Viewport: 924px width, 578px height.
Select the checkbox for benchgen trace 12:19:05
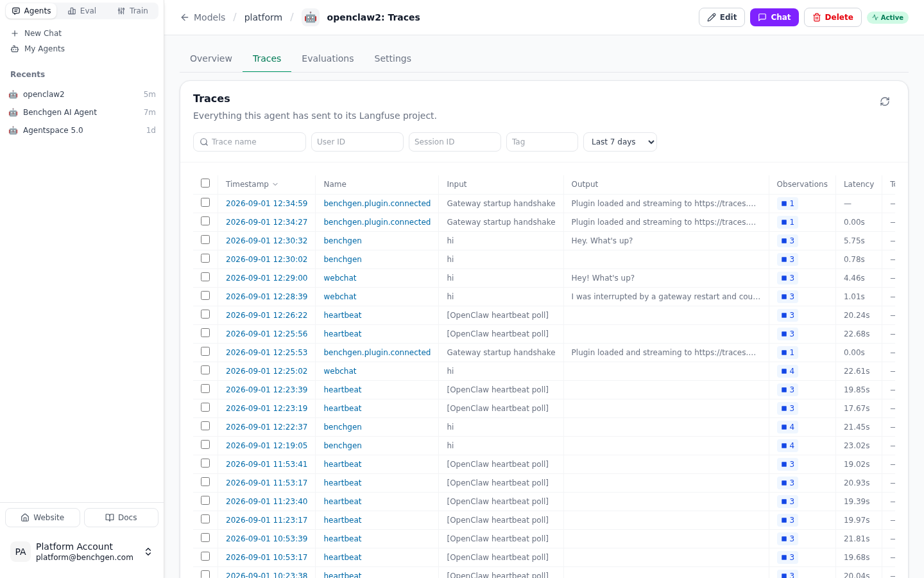tap(205, 444)
